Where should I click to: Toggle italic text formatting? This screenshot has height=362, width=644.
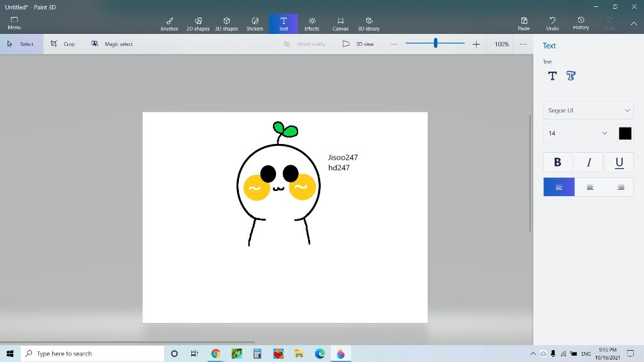[589, 162]
